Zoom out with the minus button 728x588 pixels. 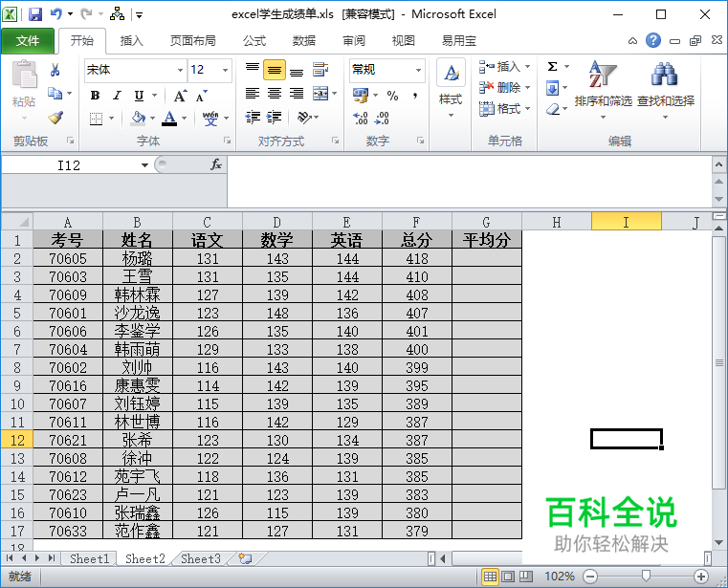[x=589, y=577]
